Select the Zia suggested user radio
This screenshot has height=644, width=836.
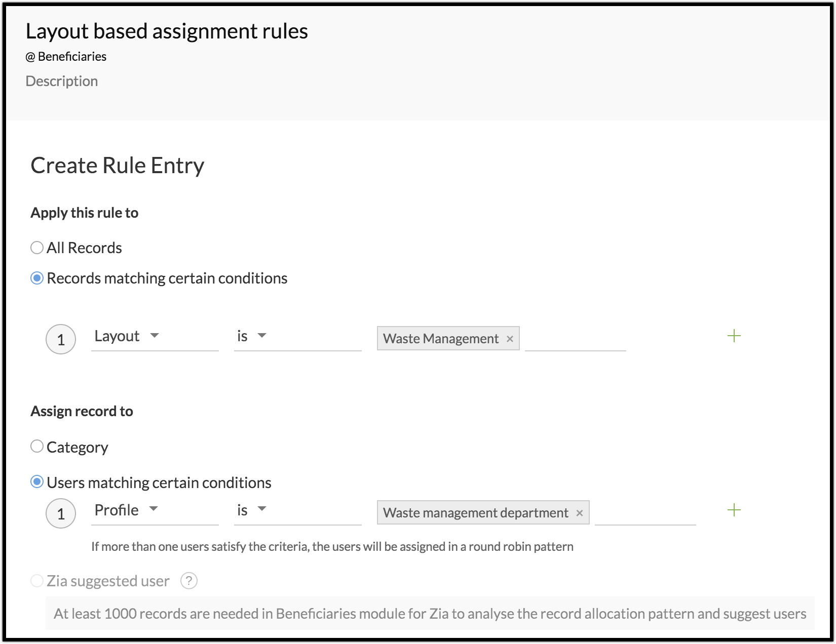(37, 581)
